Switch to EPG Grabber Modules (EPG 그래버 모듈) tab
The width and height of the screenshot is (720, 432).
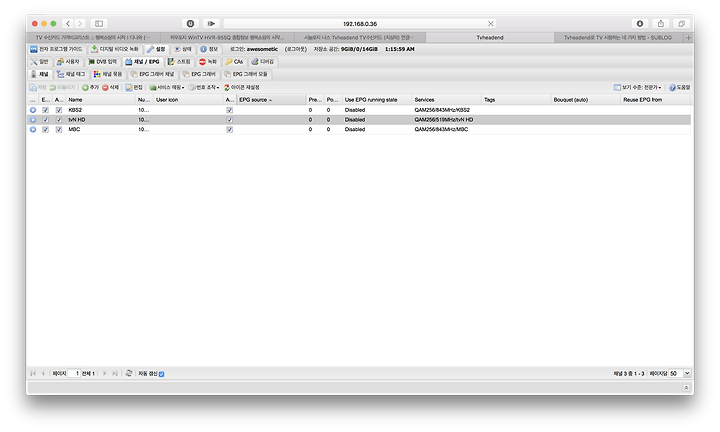click(x=246, y=74)
